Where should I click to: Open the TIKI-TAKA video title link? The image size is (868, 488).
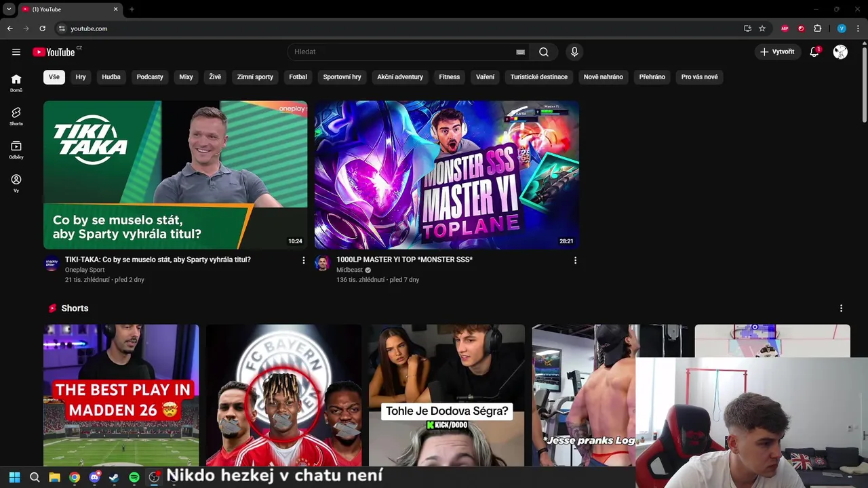tap(158, 260)
